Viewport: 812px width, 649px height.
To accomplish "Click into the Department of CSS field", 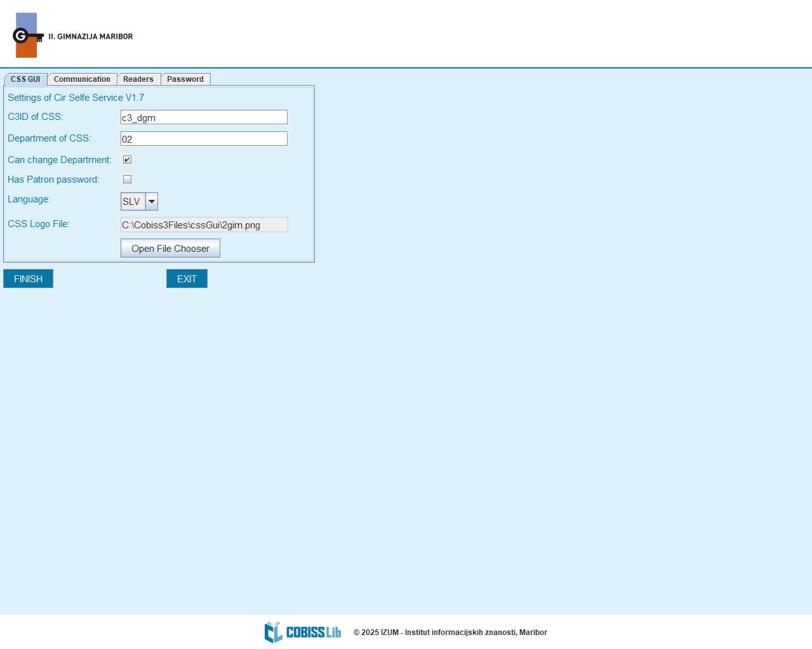I will coord(204,139).
